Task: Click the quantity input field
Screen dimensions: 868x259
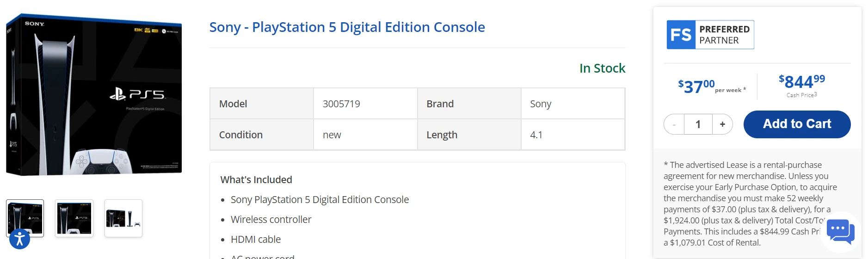Action: 698,124
